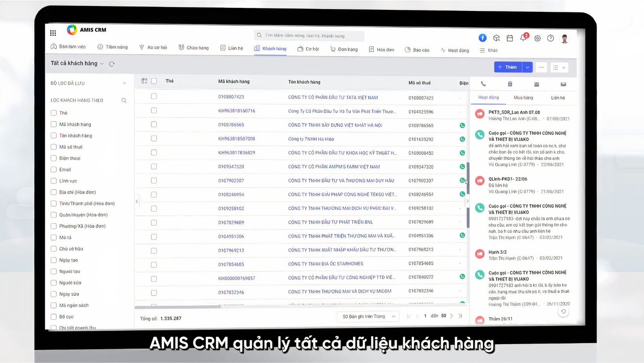The image size is (644, 363).
Task: Open the help question mark icon
Action: pyautogui.click(x=551, y=38)
